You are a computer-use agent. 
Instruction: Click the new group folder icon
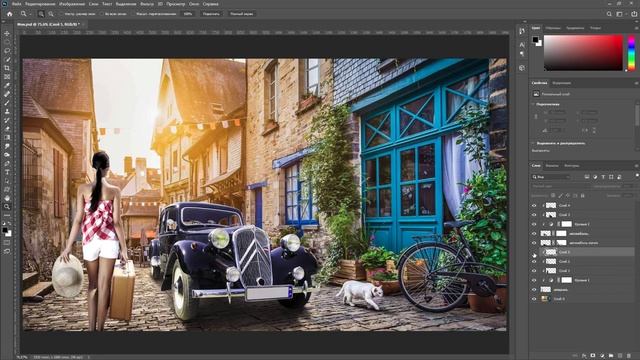coord(611,356)
